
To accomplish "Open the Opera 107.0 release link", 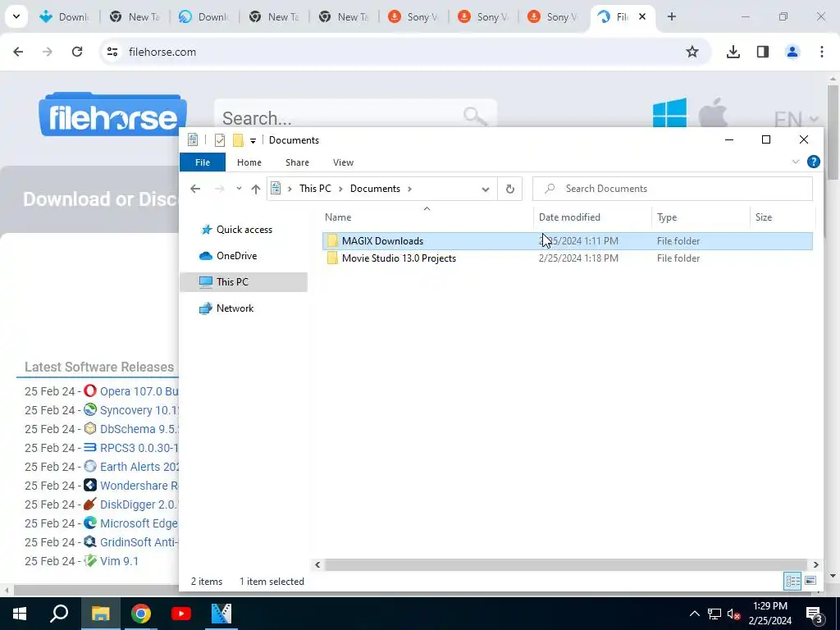I will (138, 391).
